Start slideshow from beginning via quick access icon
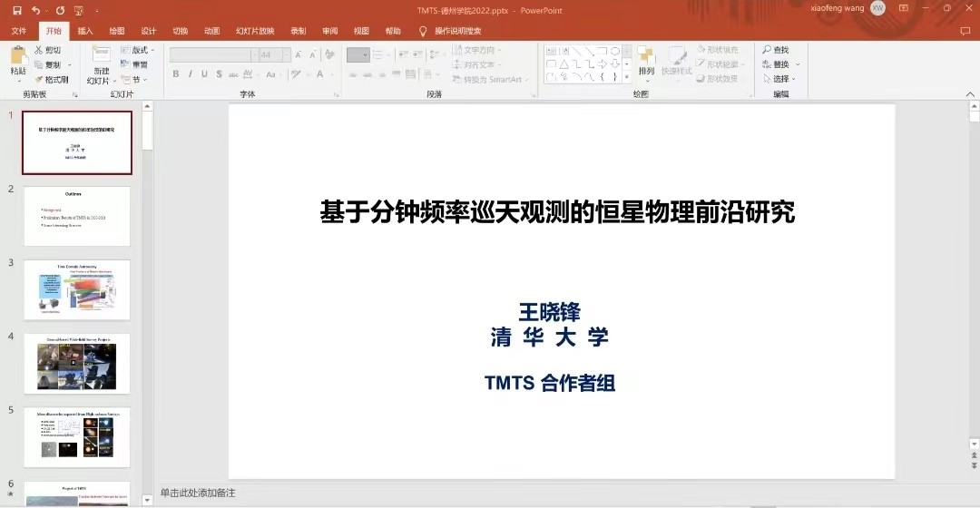This screenshot has width=980, height=508. [80, 10]
